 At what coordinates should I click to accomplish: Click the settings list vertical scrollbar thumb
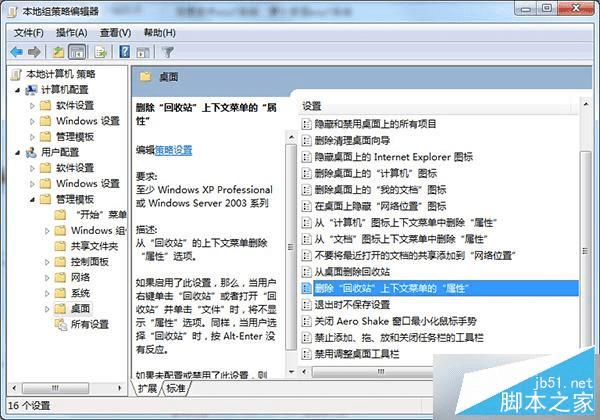coord(585,251)
